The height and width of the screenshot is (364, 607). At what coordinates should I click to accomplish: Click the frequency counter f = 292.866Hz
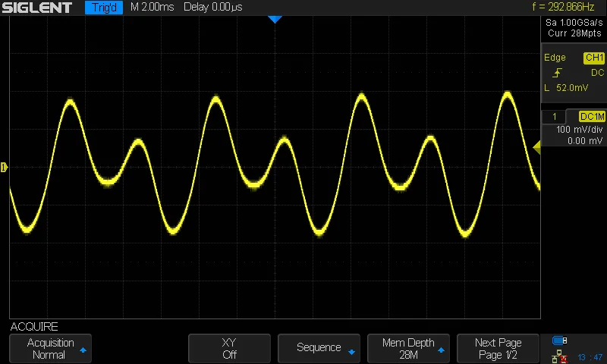(x=563, y=7)
